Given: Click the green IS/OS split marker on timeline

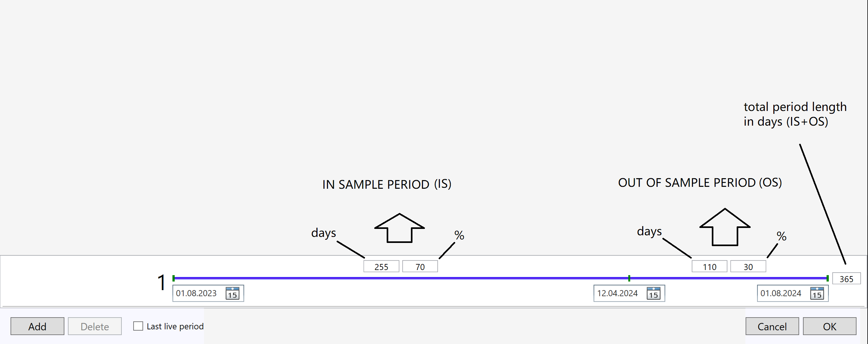Looking at the screenshot, I should tap(629, 278).
